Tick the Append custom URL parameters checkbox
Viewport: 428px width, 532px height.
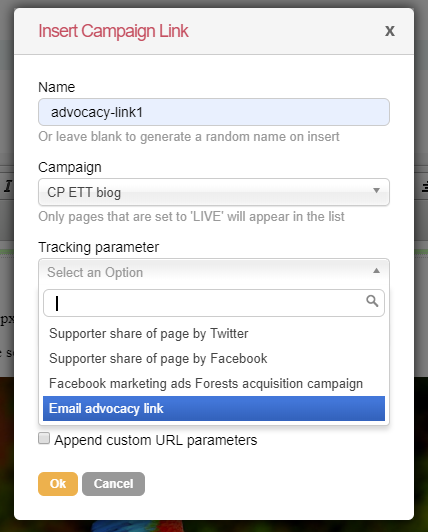click(x=44, y=438)
